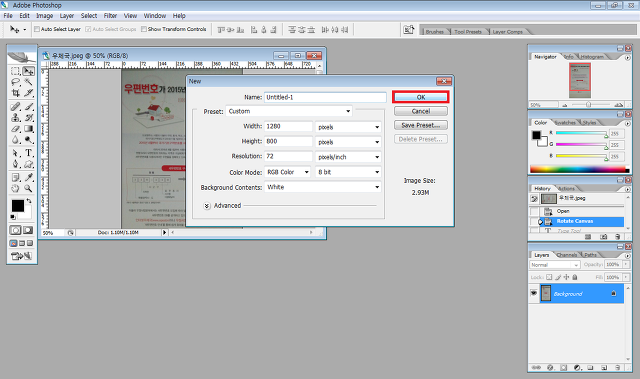The height and width of the screenshot is (379, 640).
Task: Enable Show Transform Controls checkbox
Action: [x=144, y=29]
